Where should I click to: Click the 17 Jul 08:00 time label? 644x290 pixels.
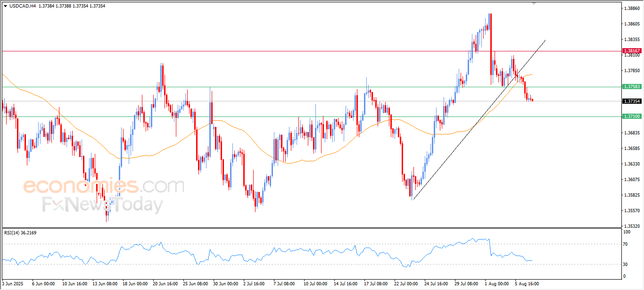(x=377, y=284)
